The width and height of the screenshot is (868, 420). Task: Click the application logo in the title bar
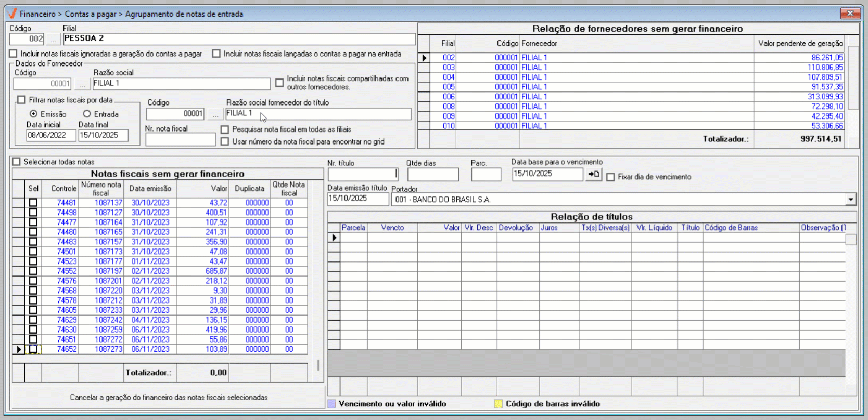coord(12,14)
